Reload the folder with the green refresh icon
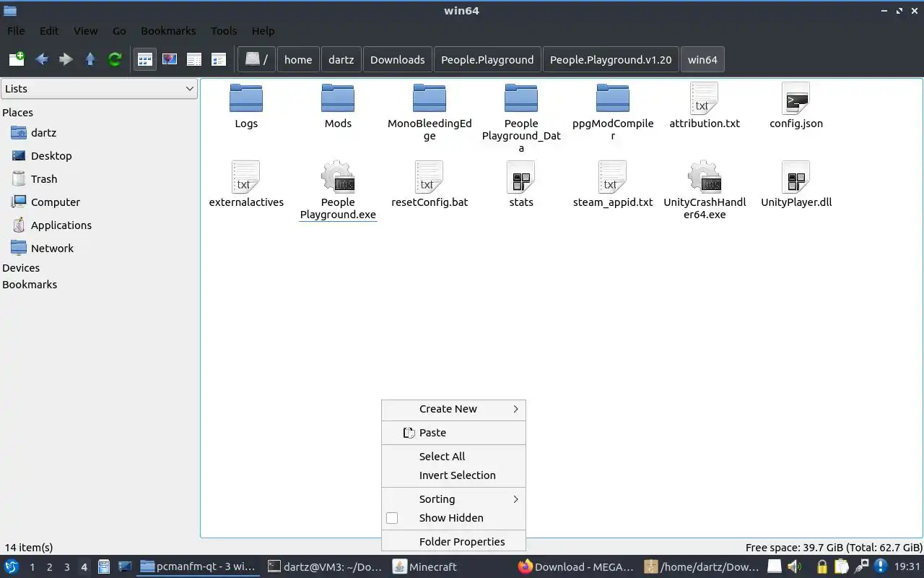Image resolution: width=924 pixels, height=578 pixels. pyautogui.click(x=115, y=59)
